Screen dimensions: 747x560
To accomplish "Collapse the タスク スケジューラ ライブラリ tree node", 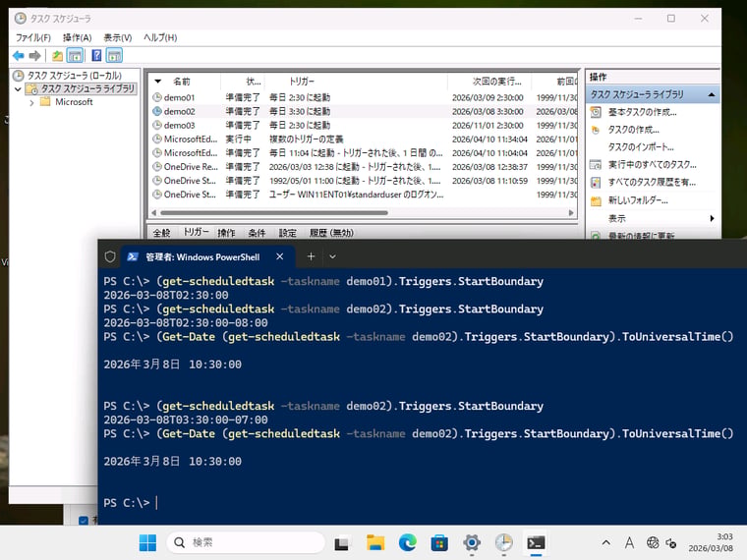I will pyautogui.click(x=18, y=88).
